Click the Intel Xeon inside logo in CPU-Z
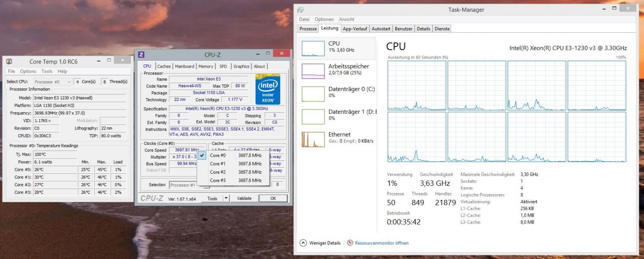 point(268,89)
